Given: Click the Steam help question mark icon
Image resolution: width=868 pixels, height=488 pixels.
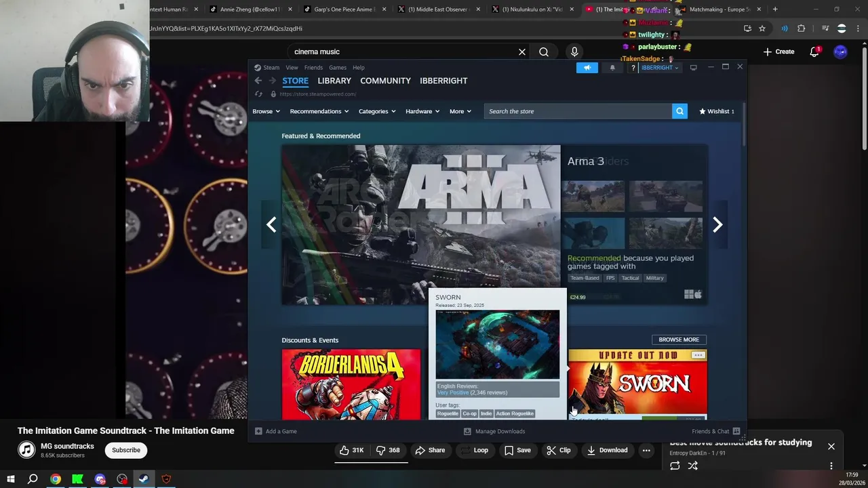Looking at the screenshot, I should tap(633, 68).
